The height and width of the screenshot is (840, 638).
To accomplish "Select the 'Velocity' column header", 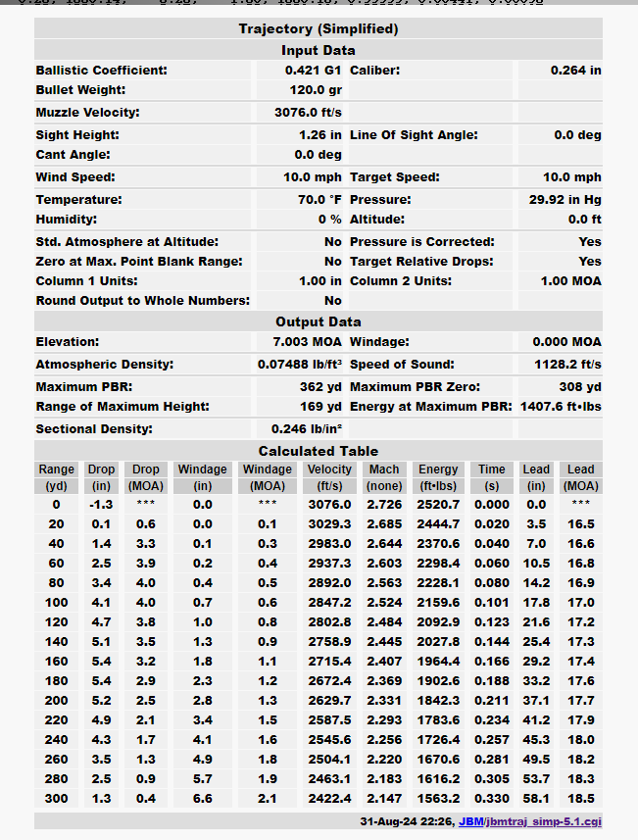I will pos(329,469).
